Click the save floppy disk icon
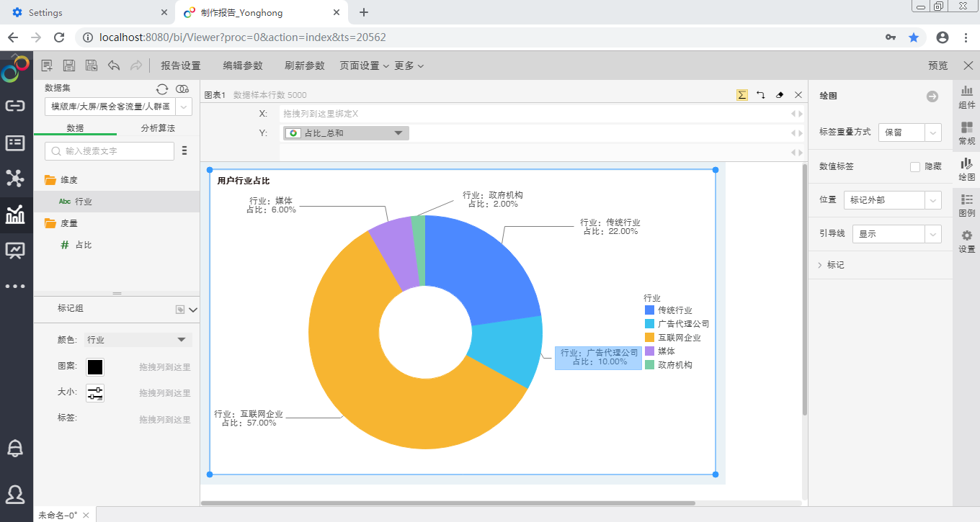Viewport: 980px width, 522px height. [69, 66]
